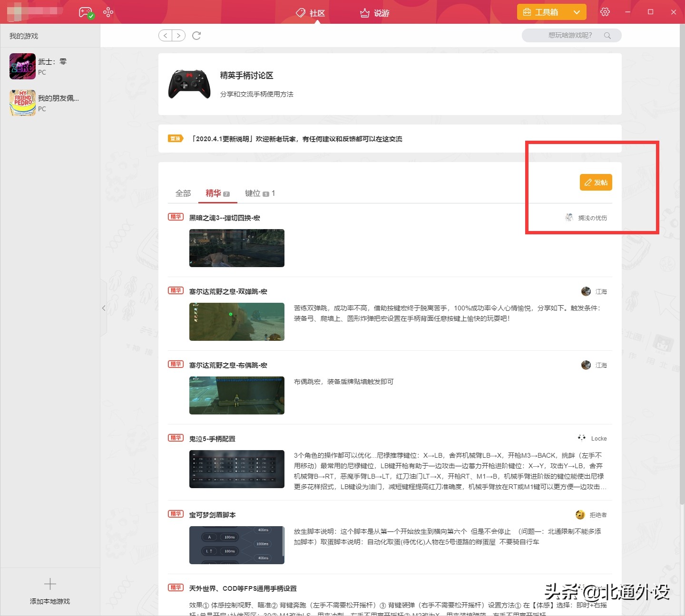
Task: Close the application window
Action: coord(674,12)
